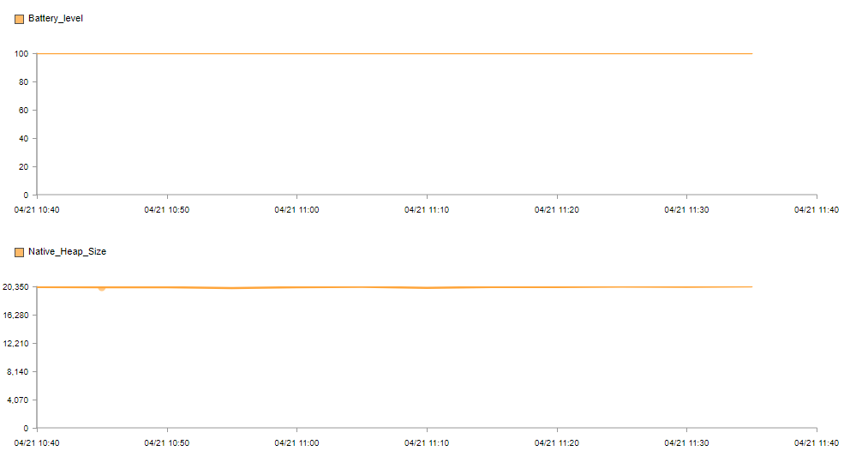The width and height of the screenshot is (868, 469).
Task: Click the 04/21 10:40 label on battery chart
Action: point(37,210)
